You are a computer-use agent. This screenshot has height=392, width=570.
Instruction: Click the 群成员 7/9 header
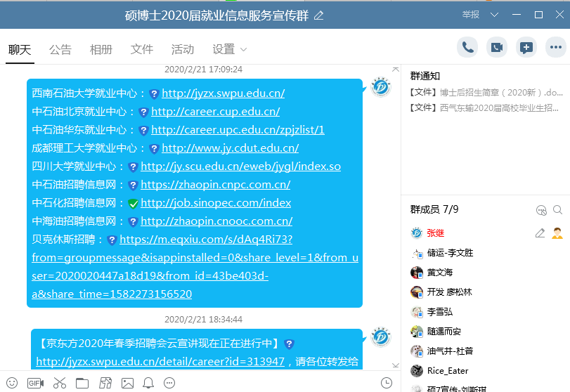click(434, 209)
